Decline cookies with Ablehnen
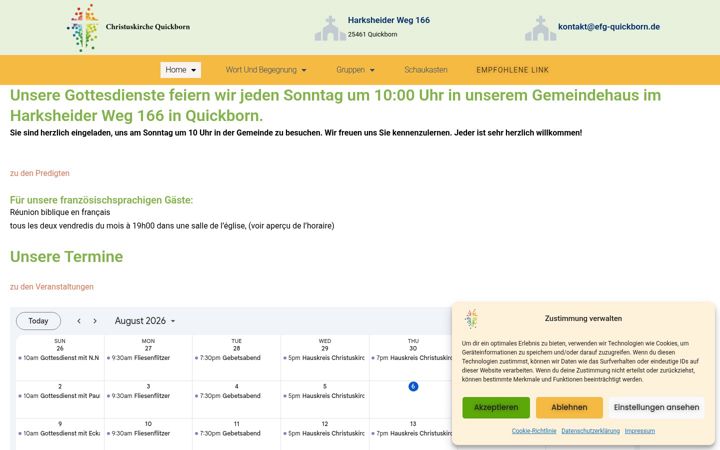 tap(569, 407)
